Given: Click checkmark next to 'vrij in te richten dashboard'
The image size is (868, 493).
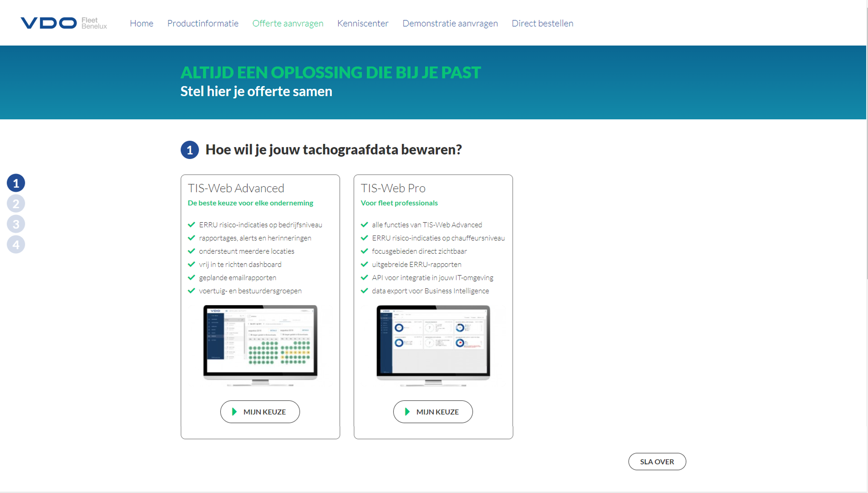Looking at the screenshot, I should pyautogui.click(x=191, y=264).
